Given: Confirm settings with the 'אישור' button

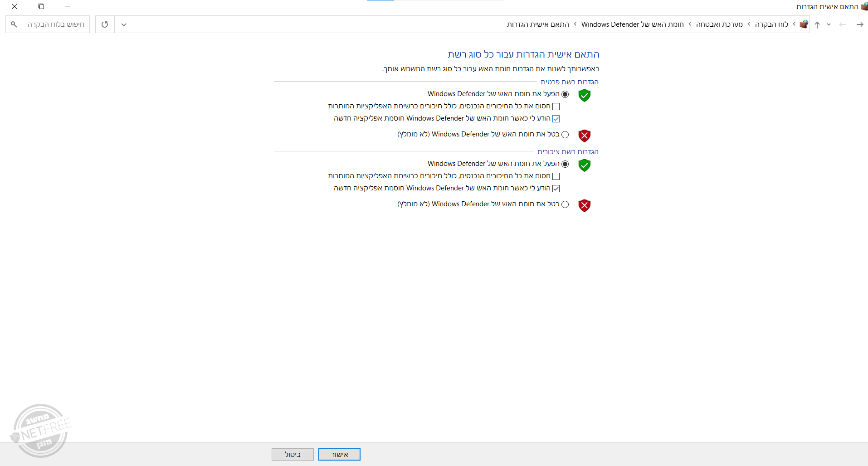Looking at the screenshot, I should click(x=339, y=455).
